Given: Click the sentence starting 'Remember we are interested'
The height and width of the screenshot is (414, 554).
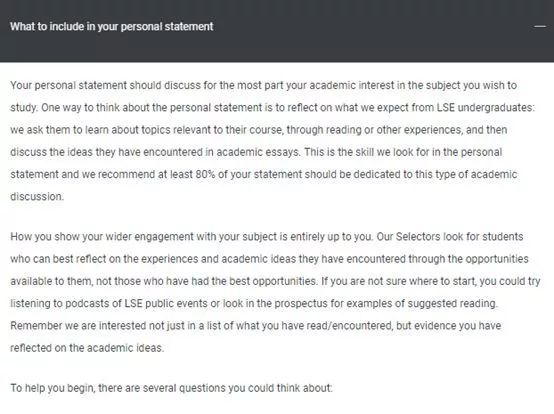Looking at the screenshot, I should pos(255,336).
